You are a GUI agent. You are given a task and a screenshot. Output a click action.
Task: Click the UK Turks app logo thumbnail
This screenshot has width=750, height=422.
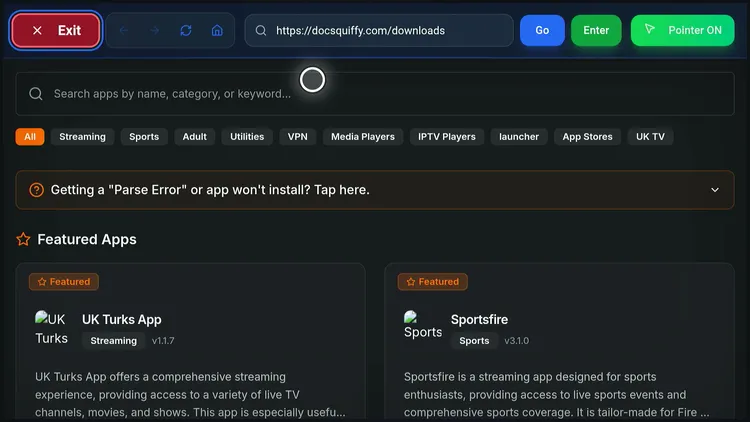click(52, 328)
